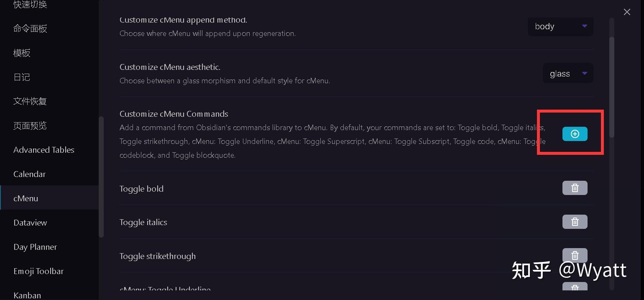This screenshot has width=644, height=300.
Task: Add a new cMenu command with plus button
Action: pos(575,134)
